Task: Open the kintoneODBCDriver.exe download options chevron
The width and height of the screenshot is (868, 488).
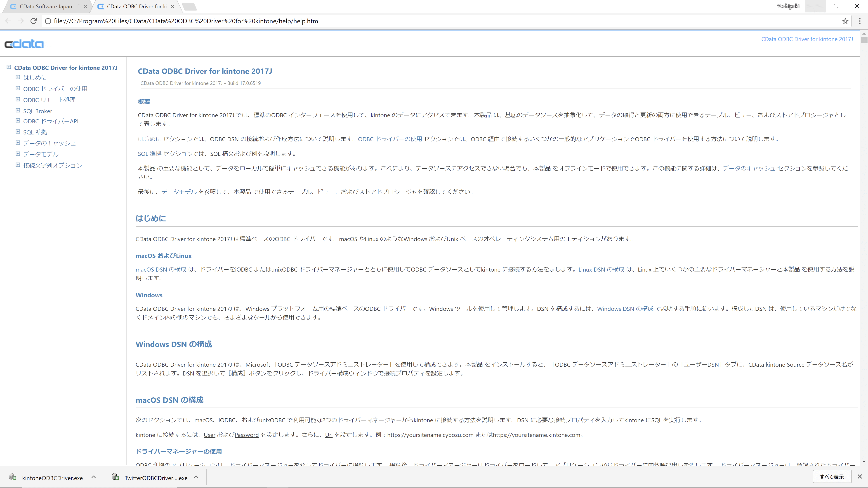Action: (x=94, y=477)
